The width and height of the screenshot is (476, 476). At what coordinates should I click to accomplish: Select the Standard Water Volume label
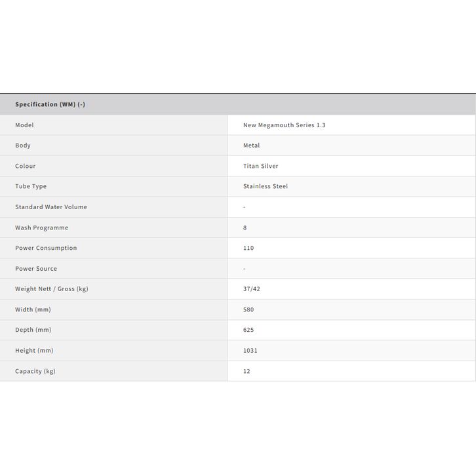point(51,207)
